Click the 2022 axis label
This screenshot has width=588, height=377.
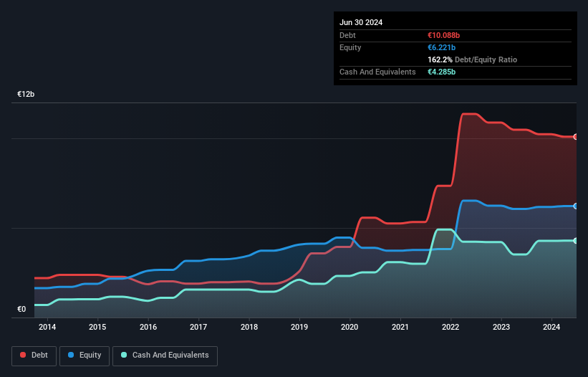pos(450,327)
